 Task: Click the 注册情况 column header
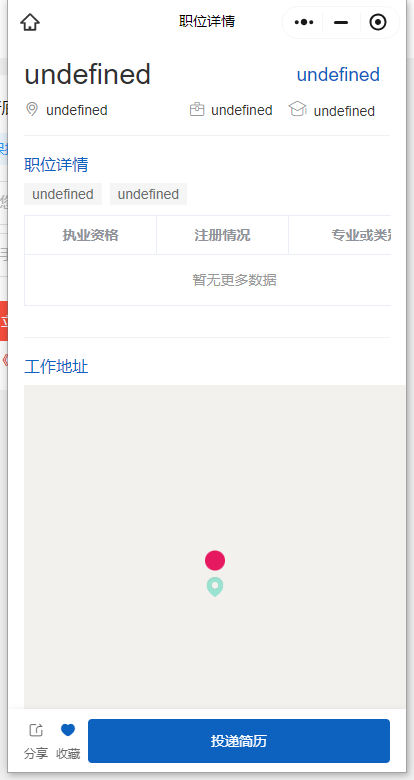222,235
